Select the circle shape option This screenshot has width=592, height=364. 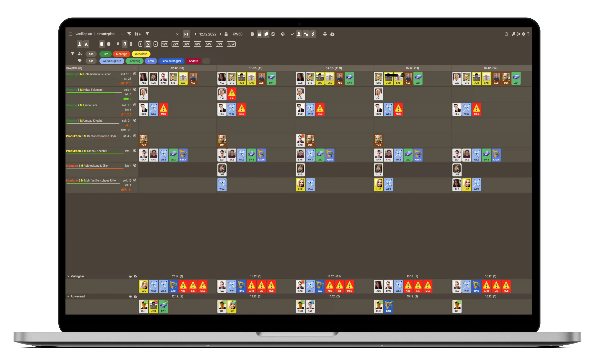click(x=109, y=44)
